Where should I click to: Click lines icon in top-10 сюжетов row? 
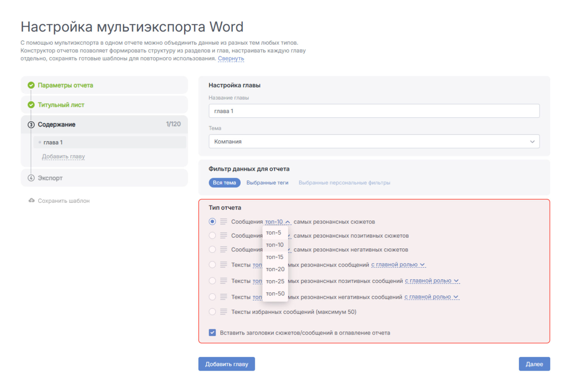(x=223, y=222)
